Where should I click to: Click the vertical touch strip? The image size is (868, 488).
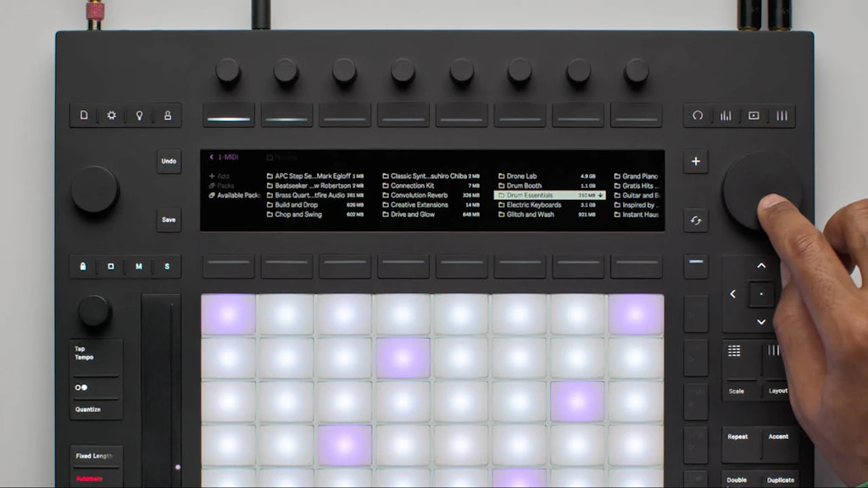[161, 390]
